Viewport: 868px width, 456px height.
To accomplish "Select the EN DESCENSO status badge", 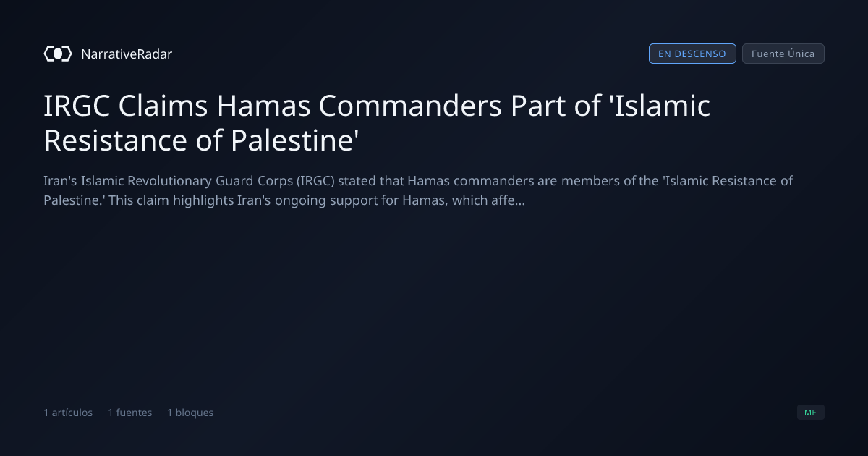I will pos(692,54).
